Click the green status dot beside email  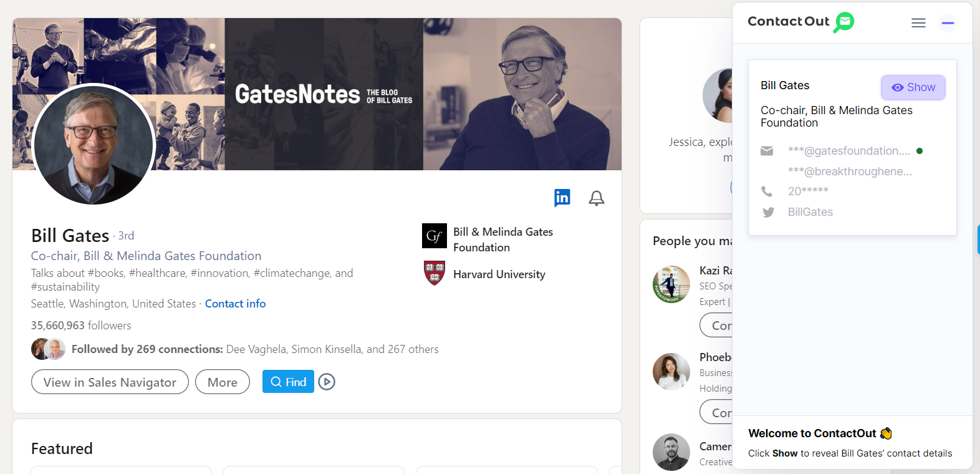(920, 151)
